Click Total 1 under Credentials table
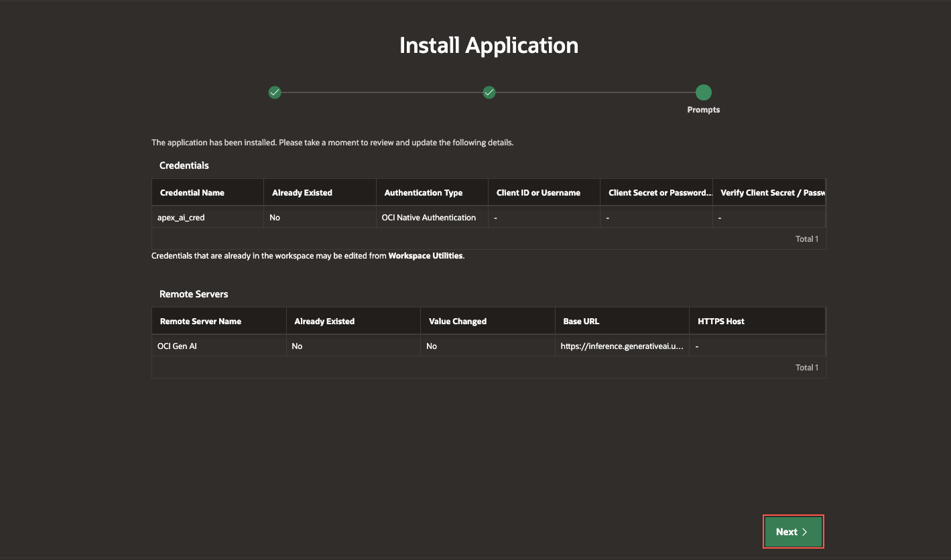This screenshot has width=951, height=560. click(x=807, y=238)
